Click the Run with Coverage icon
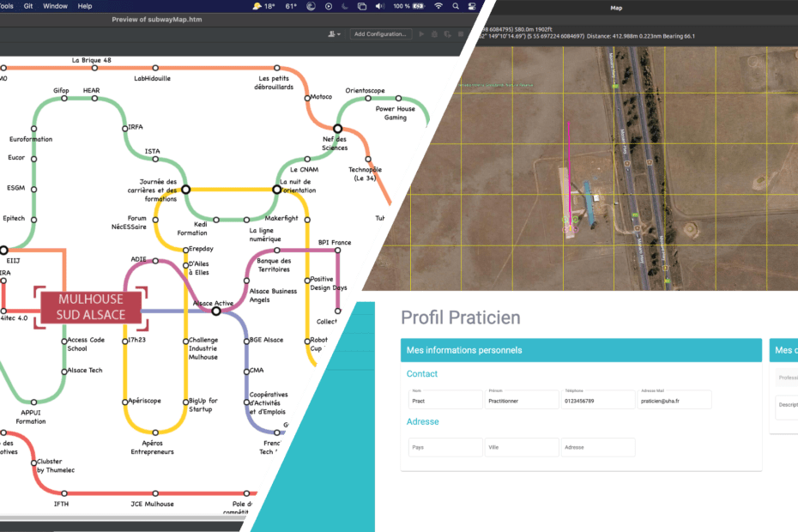 pyautogui.click(x=447, y=34)
